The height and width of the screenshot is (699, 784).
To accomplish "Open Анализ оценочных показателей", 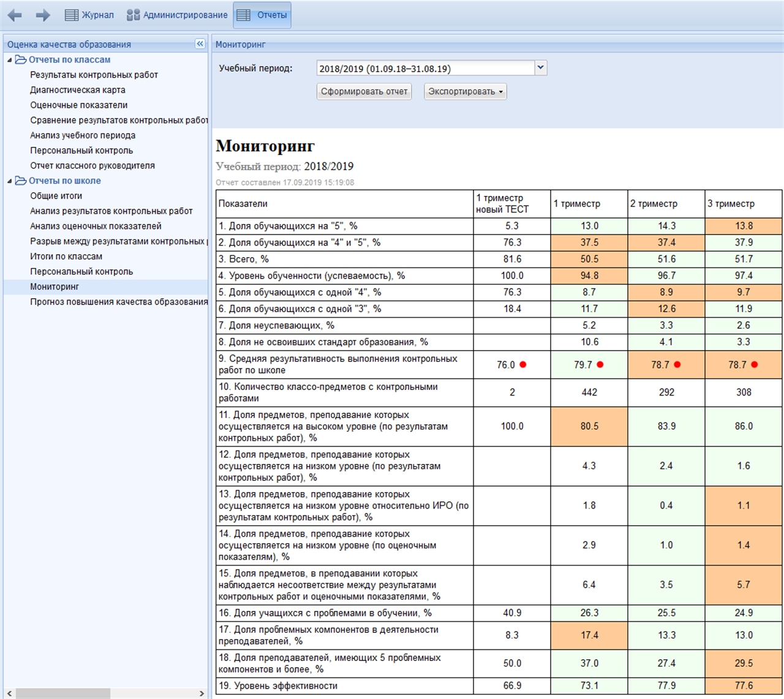I will tap(96, 226).
